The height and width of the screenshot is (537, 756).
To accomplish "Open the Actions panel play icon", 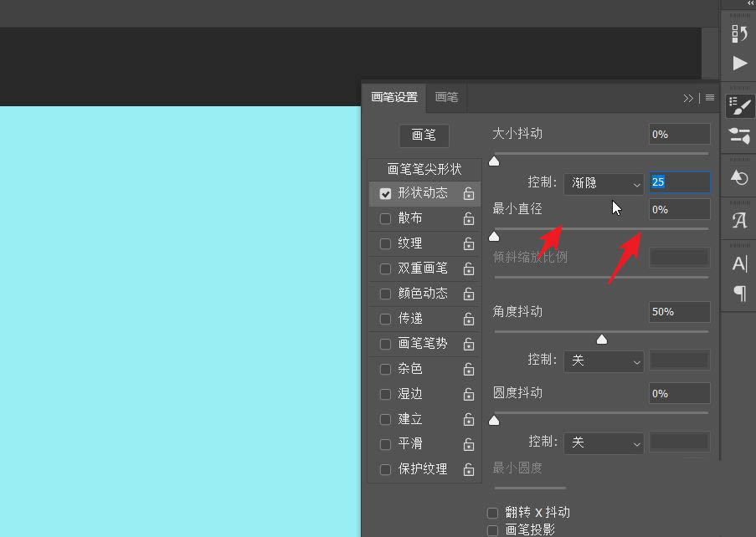I will click(x=739, y=63).
